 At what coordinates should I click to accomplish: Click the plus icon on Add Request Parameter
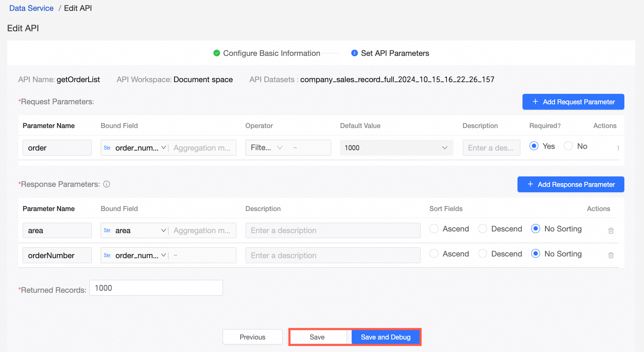535,102
